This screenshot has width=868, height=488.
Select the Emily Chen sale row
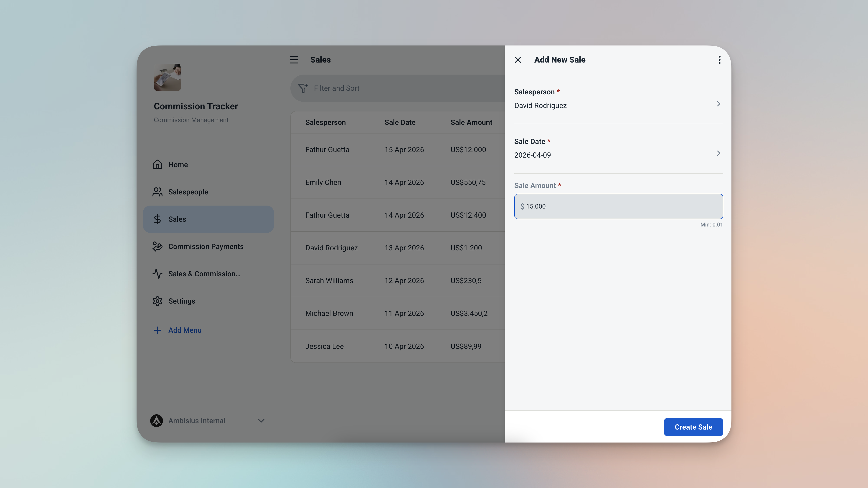coord(398,182)
